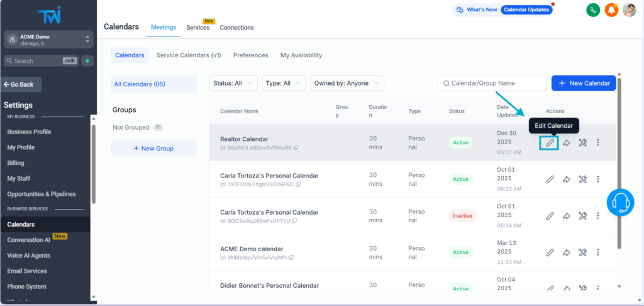Screen dimensions: 644x306
Task: Click the Calendar Updates pill
Action: pos(526,10)
